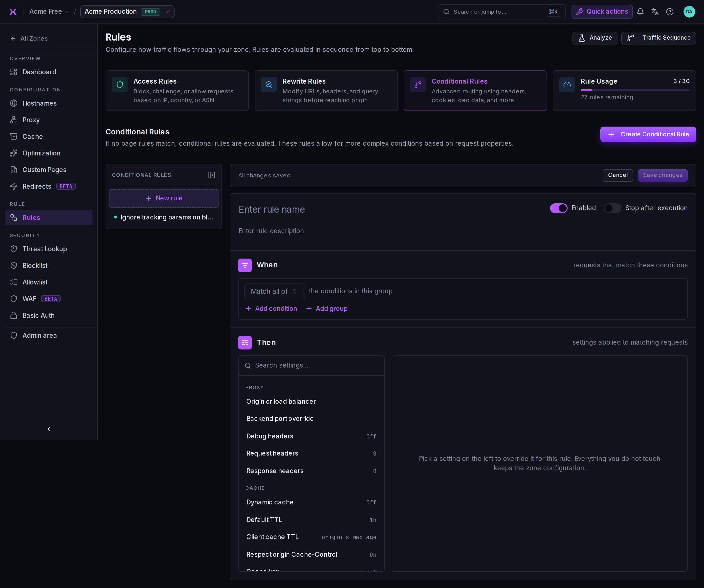
Task: Select the Response headers setting
Action: click(x=311, y=471)
